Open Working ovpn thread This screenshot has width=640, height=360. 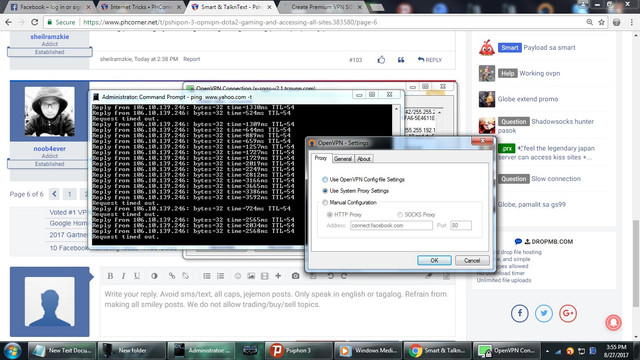[x=540, y=73]
